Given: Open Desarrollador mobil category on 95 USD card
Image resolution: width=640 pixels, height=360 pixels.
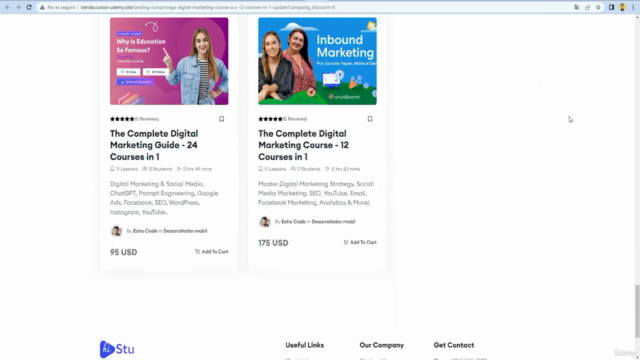Looking at the screenshot, I should 185,231.
